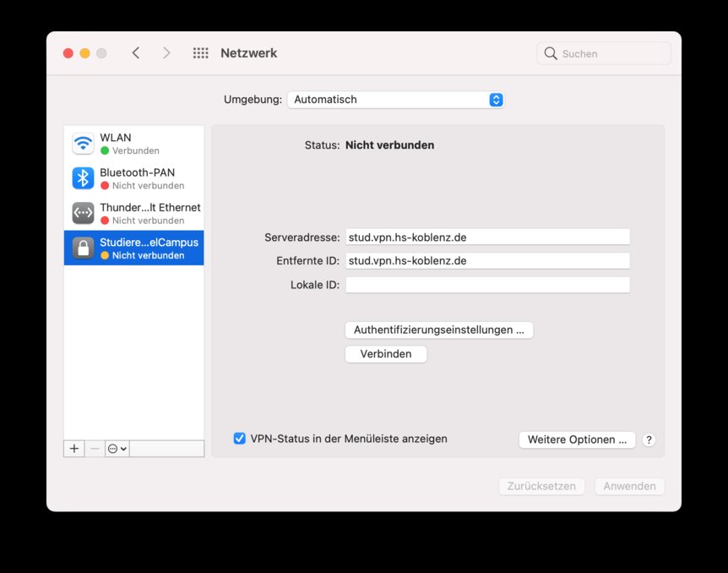Open Authentifizierungseinstellungen dialog
This screenshot has width=728, height=573.
click(438, 330)
